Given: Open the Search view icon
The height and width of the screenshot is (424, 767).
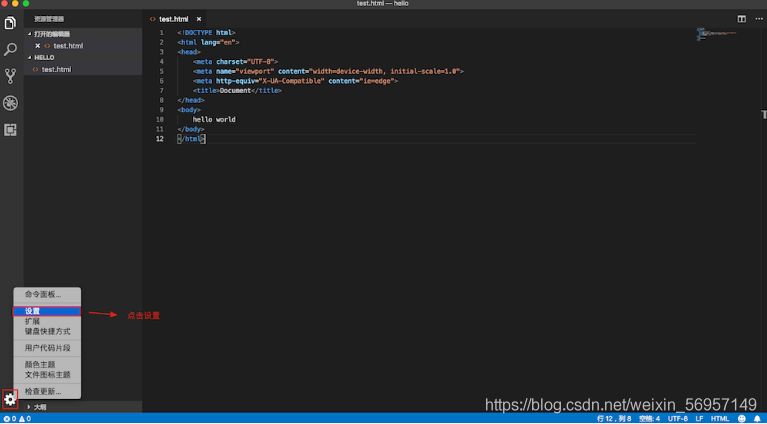Looking at the screenshot, I should (x=10, y=49).
